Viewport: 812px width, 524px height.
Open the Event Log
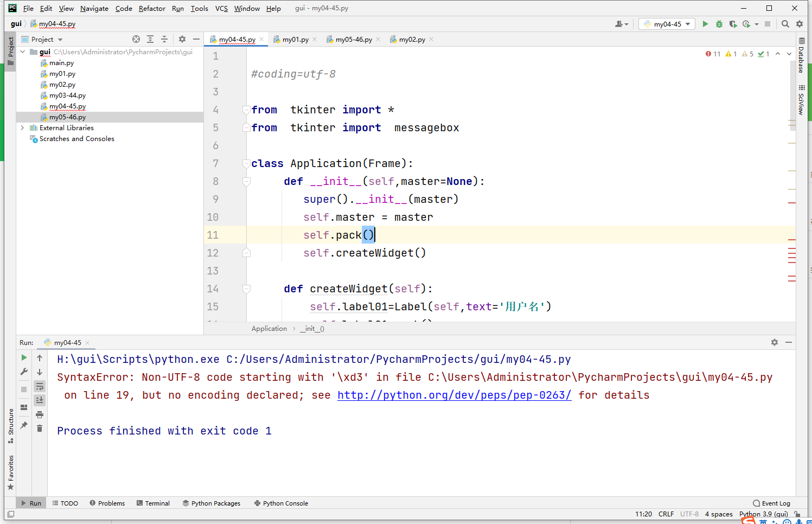[x=771, y=503]
